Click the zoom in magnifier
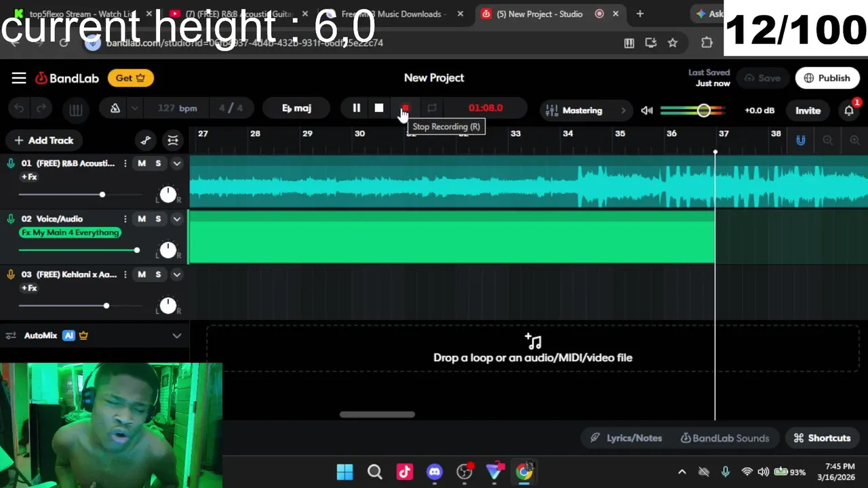The image size is (868, 488). (x=854, y=140)
